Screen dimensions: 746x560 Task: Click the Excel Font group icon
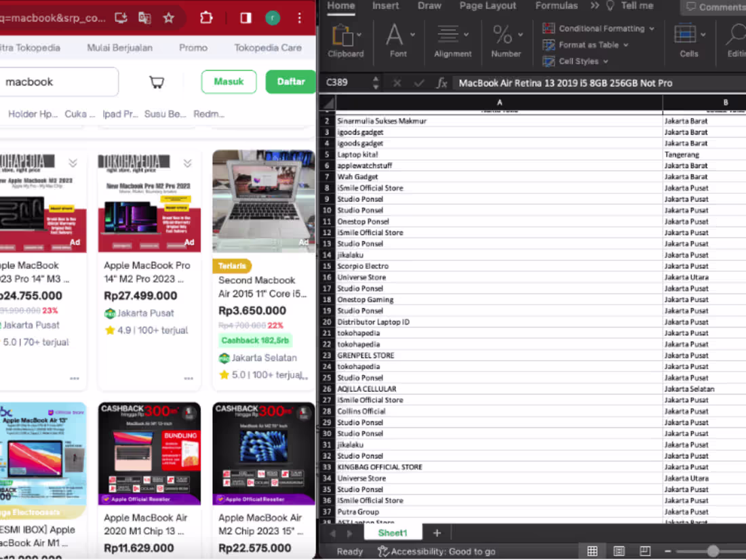point(395,35)
